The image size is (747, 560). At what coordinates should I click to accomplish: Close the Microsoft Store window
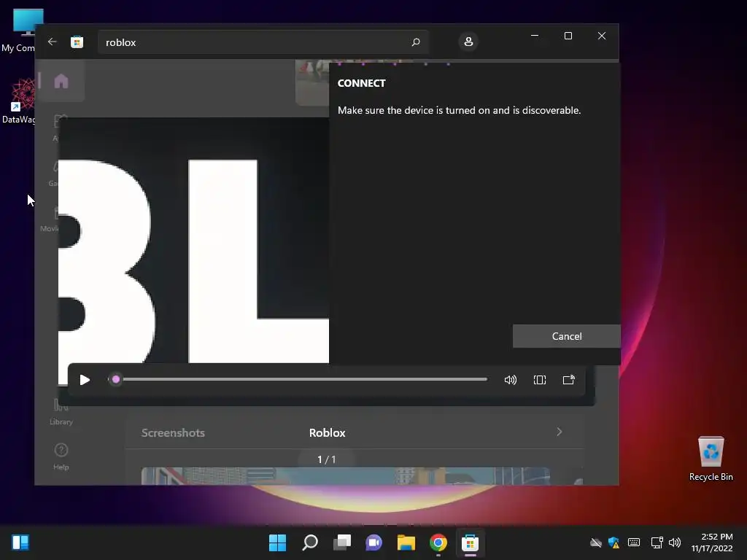click(602, 36)
